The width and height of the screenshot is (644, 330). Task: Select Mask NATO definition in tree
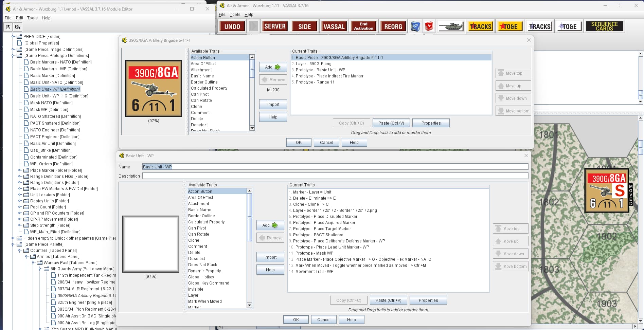[x=51, y=103]
